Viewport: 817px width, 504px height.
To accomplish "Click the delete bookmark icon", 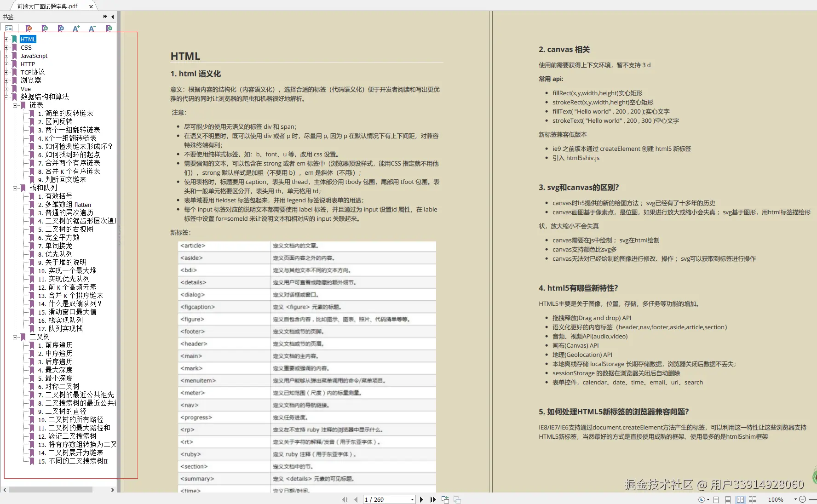I will pyautogui.click(x=29, y=29).
